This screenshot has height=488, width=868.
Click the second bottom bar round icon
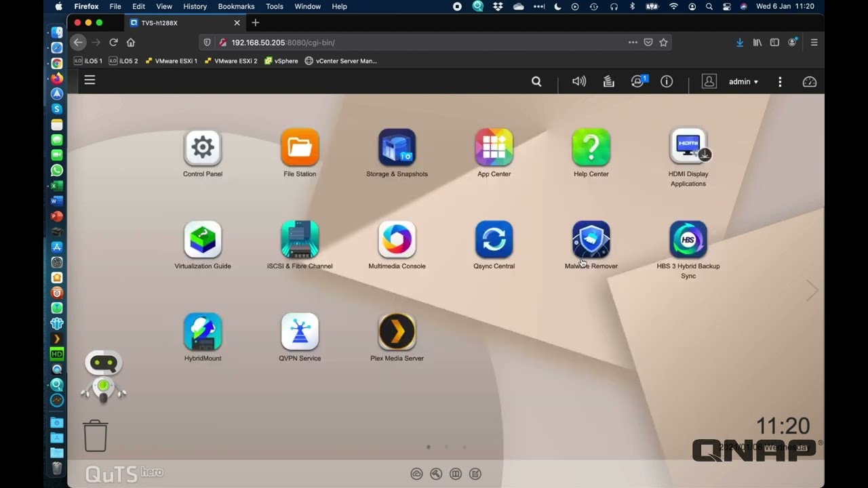click(x=436, y=474)
